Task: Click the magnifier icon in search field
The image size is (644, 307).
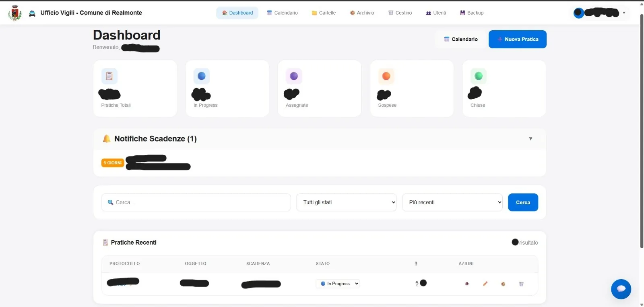Action: [x=110, y=202]
